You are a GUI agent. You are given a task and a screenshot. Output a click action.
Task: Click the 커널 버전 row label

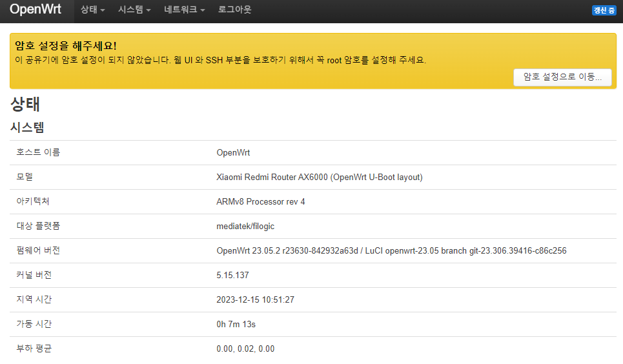pos(34,275)
